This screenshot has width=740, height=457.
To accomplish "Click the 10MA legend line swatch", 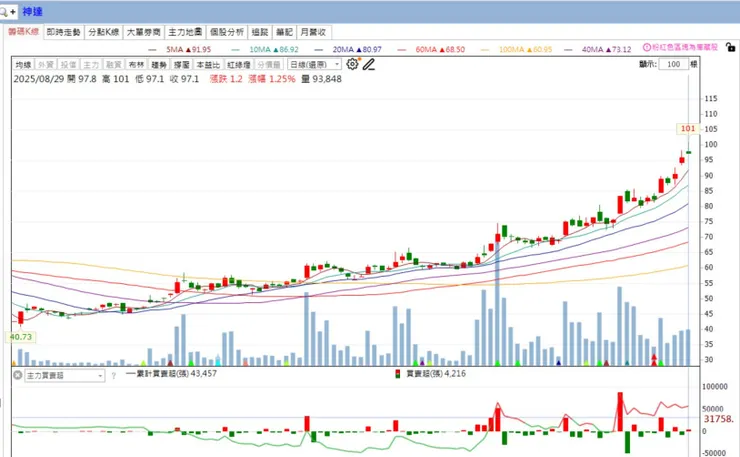I will point(235,50).
